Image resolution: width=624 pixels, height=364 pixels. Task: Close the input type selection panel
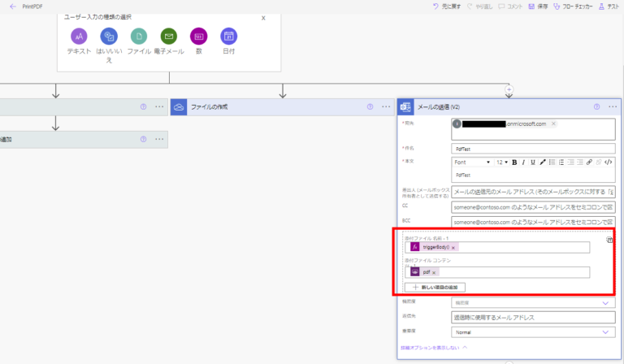coord(262,17)
